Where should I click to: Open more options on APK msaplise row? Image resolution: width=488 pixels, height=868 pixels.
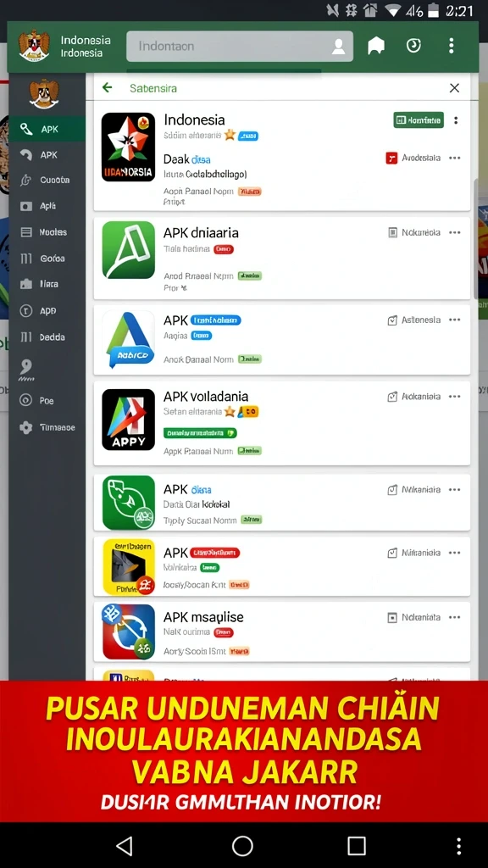(x=455, y=617)
